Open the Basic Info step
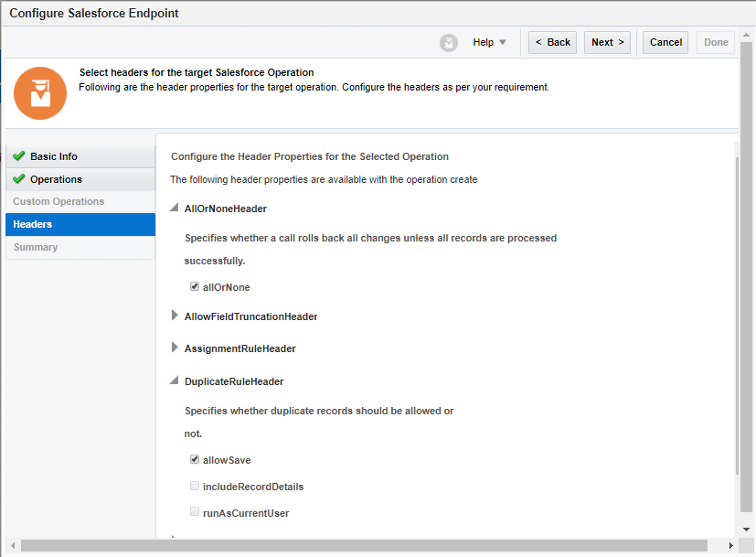Screen dimensions: 756x557 tap(80, 156)
